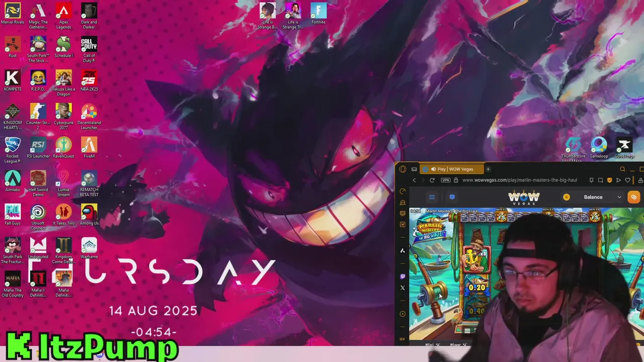Open the Warframe desktop icon

pyautogui.click(x=89, y=248)
